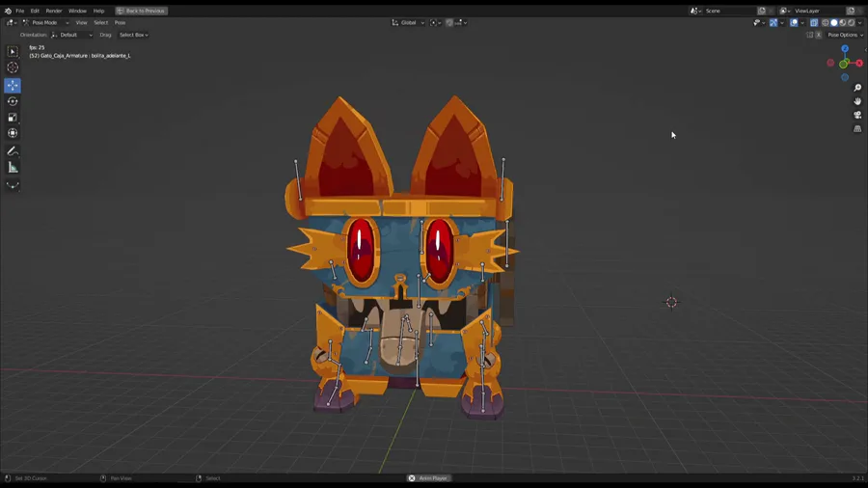868x488 pixels.
Task: Toggle snapping magnet button
Action: click(449, 23)
